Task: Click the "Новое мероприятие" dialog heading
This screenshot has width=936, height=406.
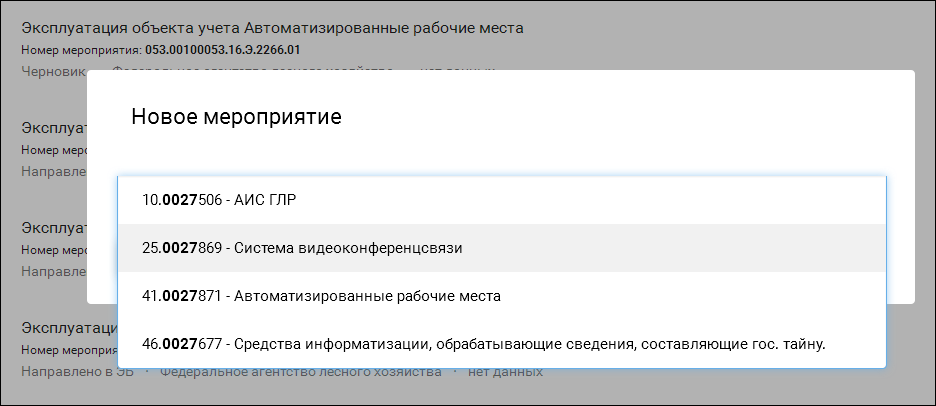Action: pyautogui.click(x=236, y=116)
